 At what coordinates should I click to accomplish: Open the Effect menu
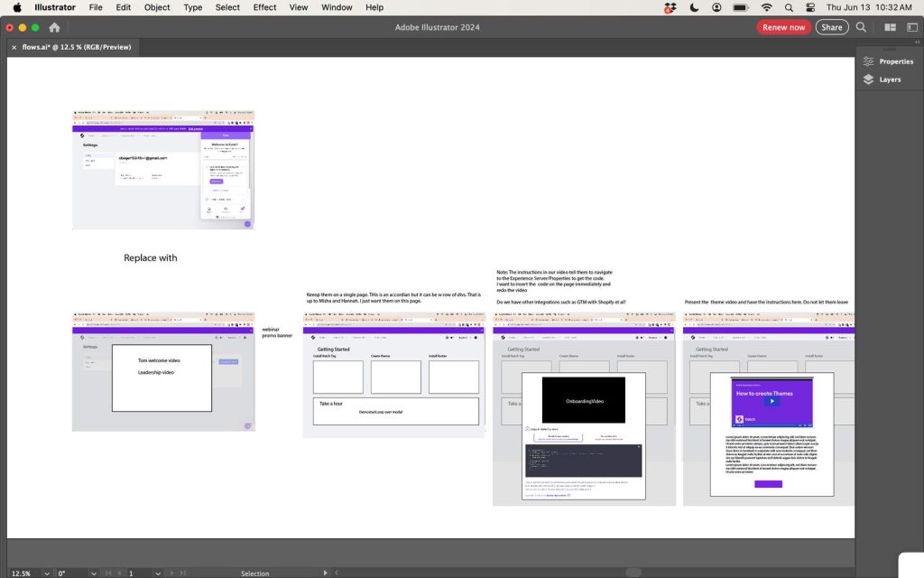point(263,7)
